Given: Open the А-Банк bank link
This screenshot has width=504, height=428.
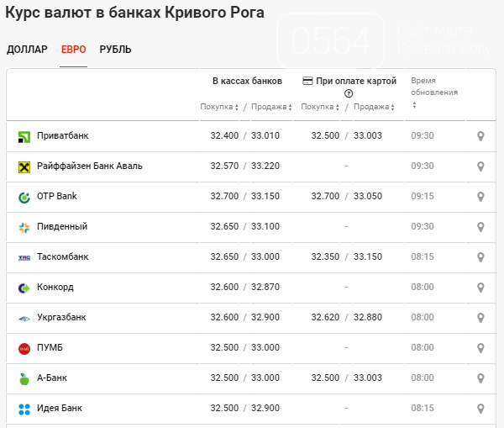Looking at the screenshot, I should (52, 378).
